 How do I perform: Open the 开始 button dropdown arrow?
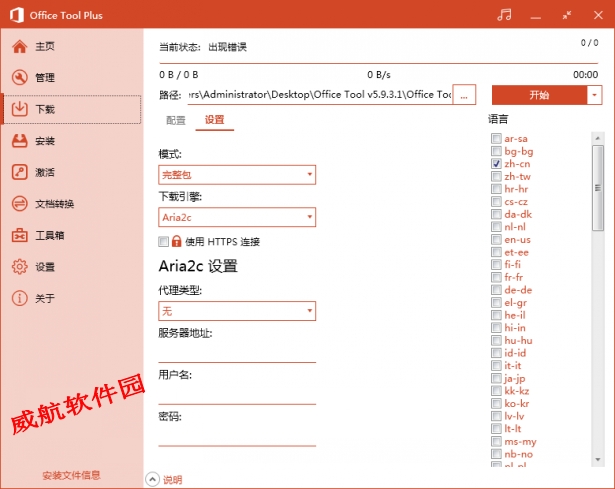click(x=595, y=95)
